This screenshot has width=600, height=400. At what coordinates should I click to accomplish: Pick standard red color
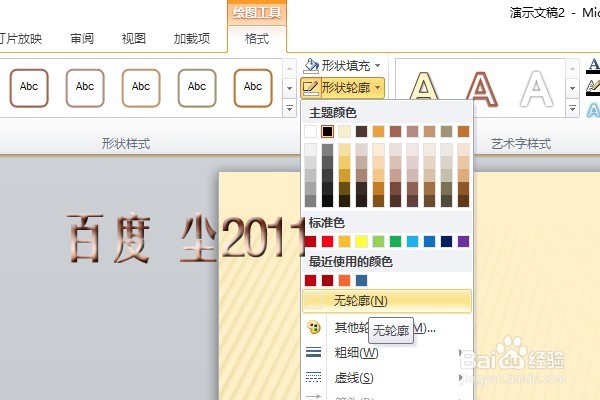(x=327, y=242)
